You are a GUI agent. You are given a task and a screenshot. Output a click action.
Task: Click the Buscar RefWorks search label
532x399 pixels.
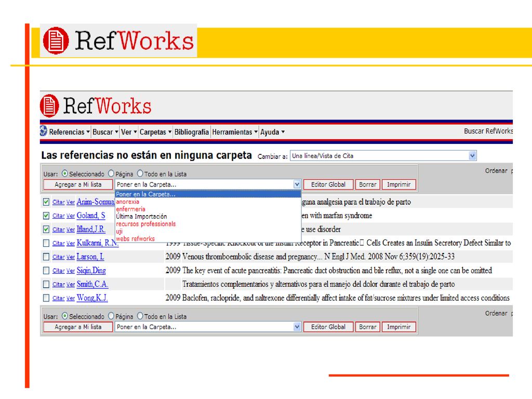coord(488,131)
